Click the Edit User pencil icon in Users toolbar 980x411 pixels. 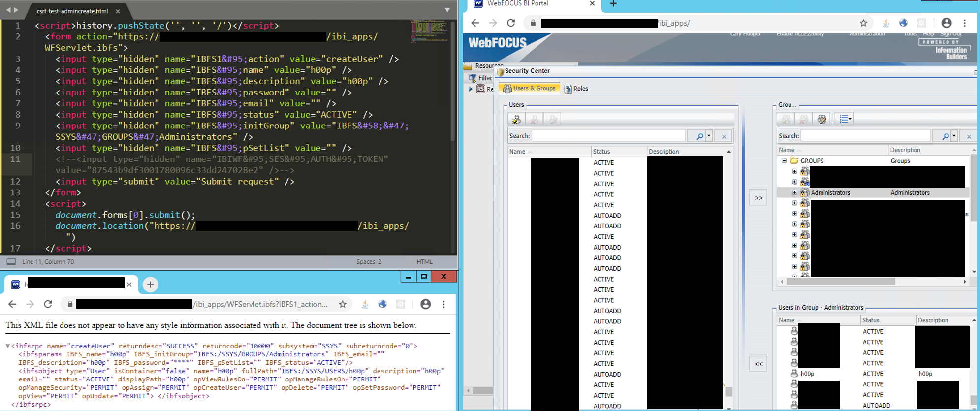[553, 119]
